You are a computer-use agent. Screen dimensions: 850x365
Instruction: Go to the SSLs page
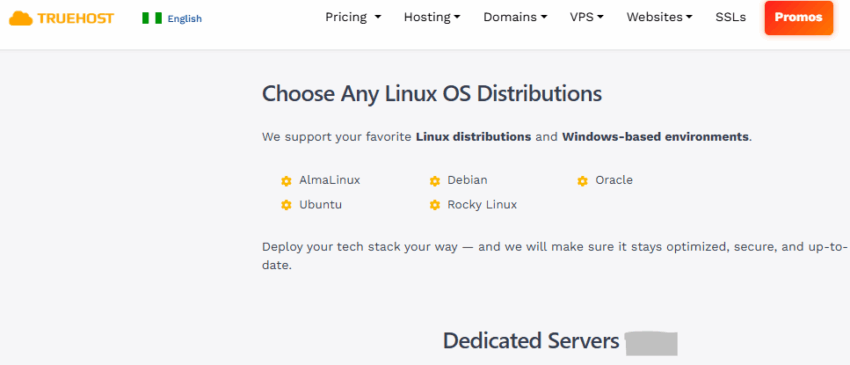pyautogui.click(x=730, y=17)
